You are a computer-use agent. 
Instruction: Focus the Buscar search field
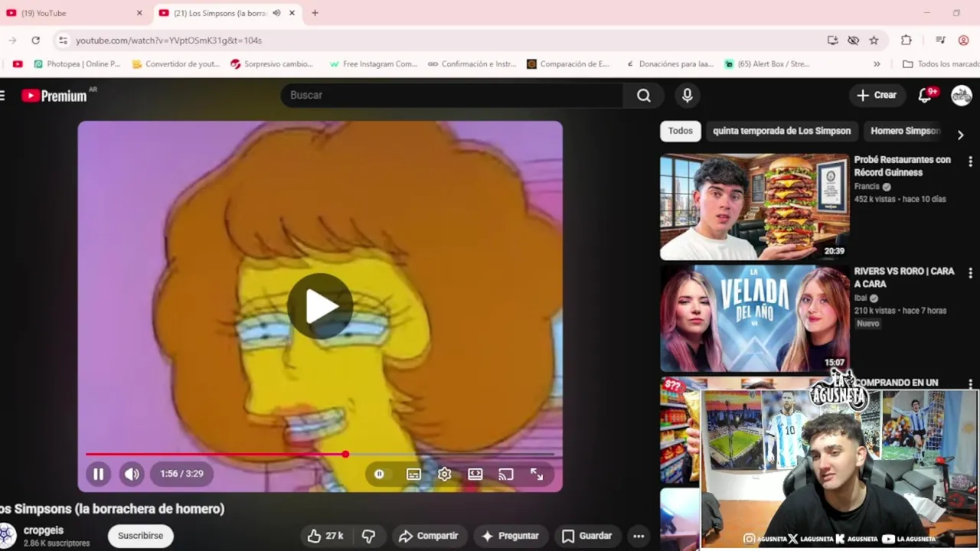pos(452,95)
